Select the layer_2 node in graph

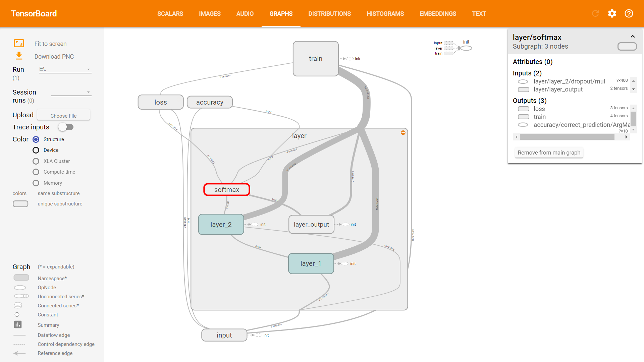coord(221,225)
